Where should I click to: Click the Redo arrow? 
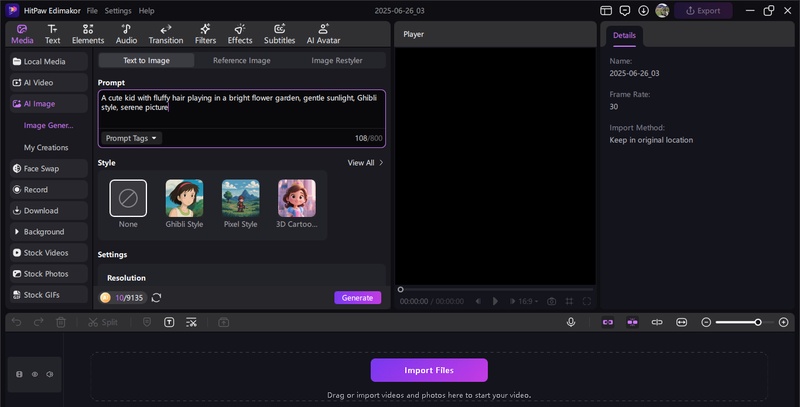39,322
